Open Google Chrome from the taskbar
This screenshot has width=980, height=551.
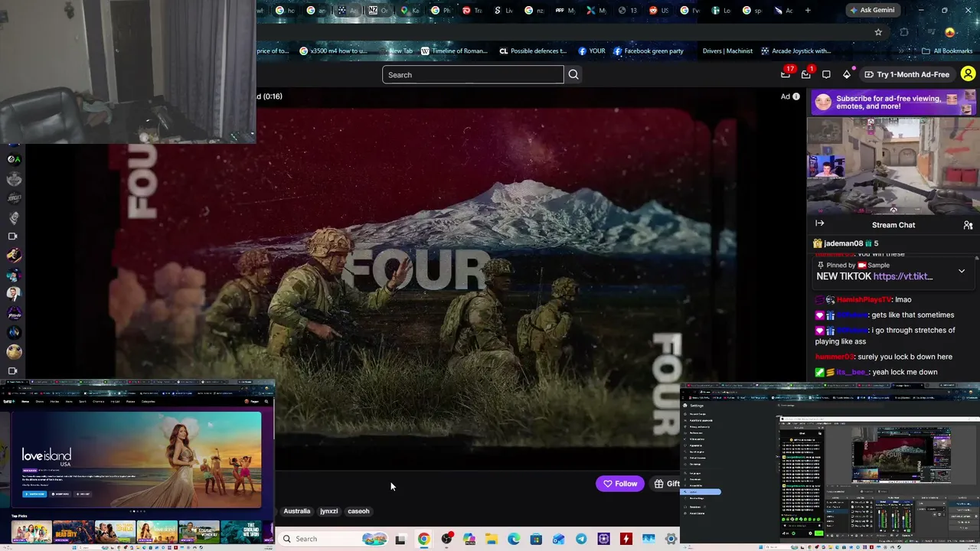(x=423, y=539)
